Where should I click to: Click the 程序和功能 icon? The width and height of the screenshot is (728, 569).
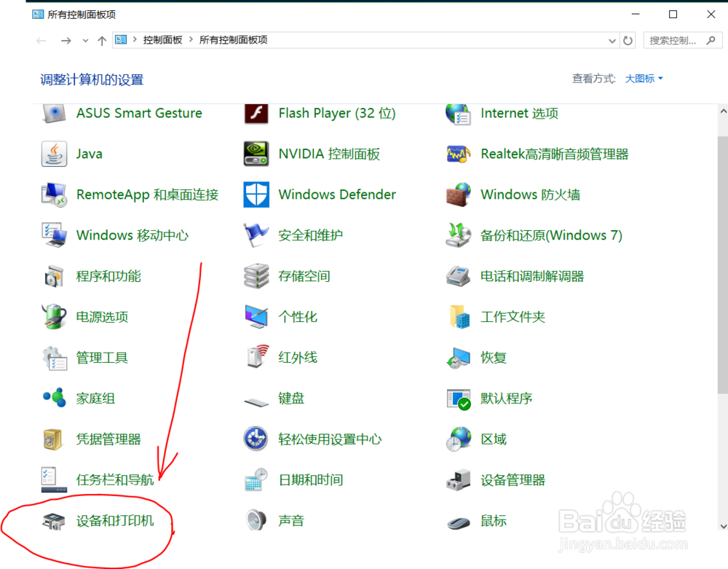55,276
